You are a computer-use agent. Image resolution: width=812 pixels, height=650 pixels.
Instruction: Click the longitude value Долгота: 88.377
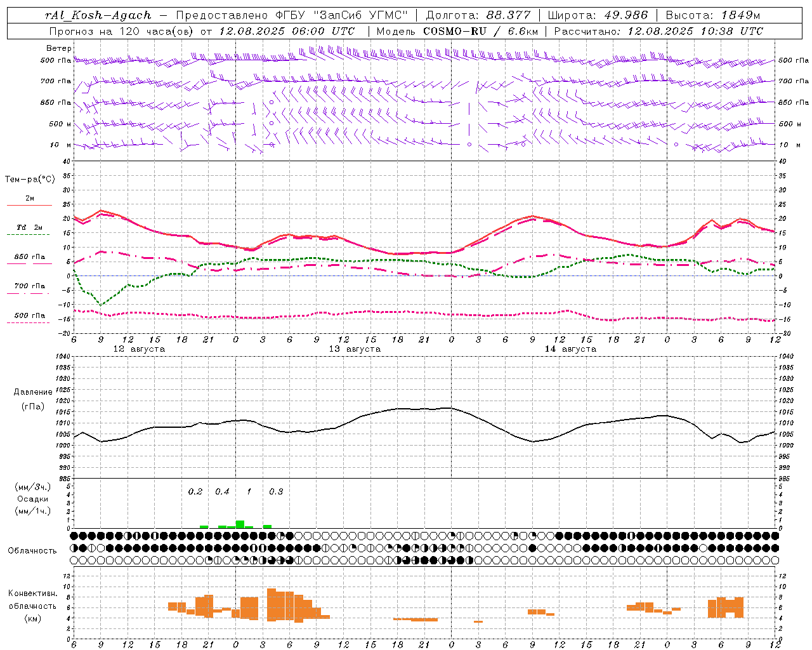coord(478,15)
